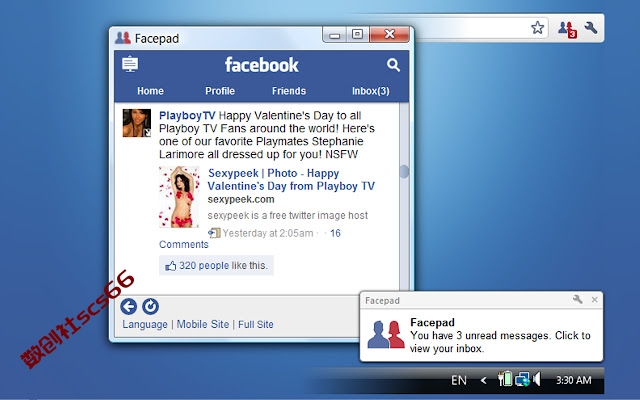Image resolution: width=640 pixels, height=400 pixels.
Task: Click the Mobile Site link
Action: tap(203, 324)
